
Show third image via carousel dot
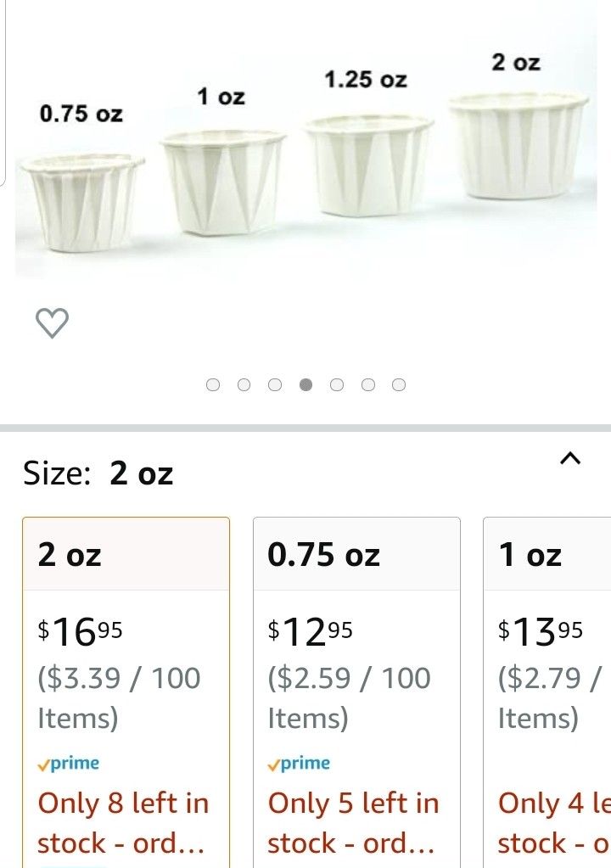click(275, 385)
